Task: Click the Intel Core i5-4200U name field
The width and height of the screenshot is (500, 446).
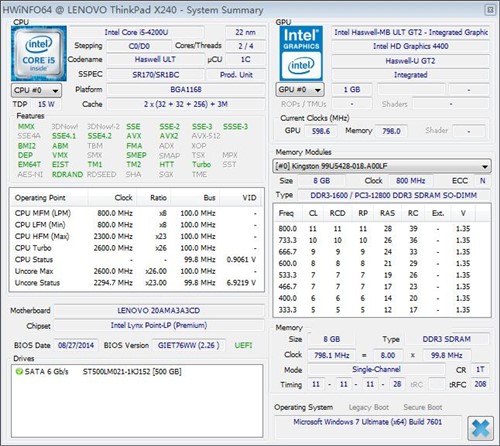Action: (x=136, y=32)
